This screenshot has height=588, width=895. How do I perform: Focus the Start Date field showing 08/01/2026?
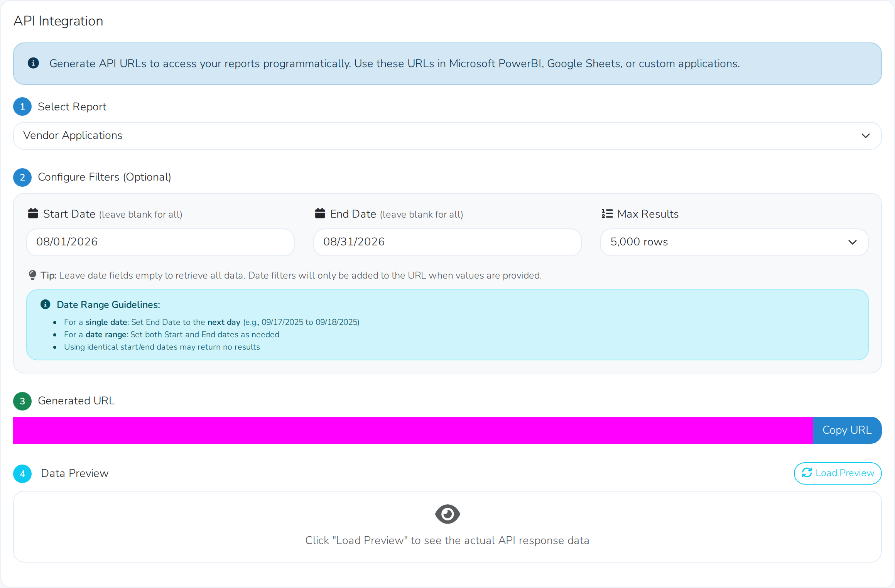click(x=160, y=242)
